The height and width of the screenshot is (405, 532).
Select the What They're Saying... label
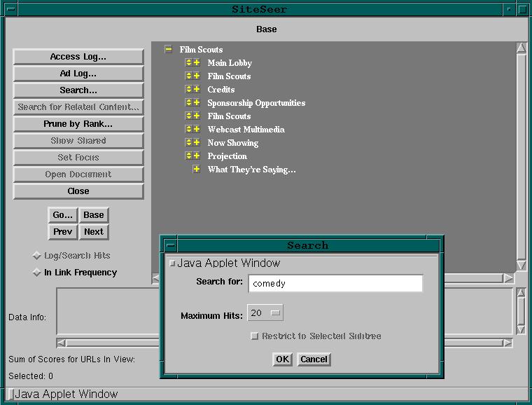pyautogui.click(x=251, y=170)
